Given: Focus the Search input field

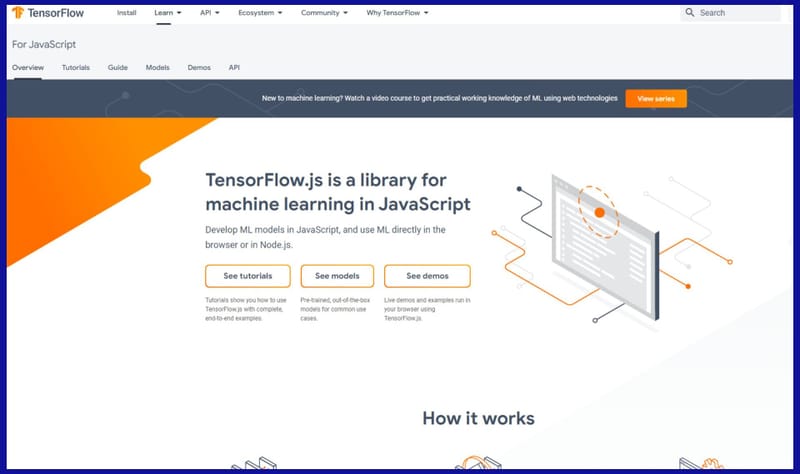Looking at the screenshot, I should tap(738, 13).
